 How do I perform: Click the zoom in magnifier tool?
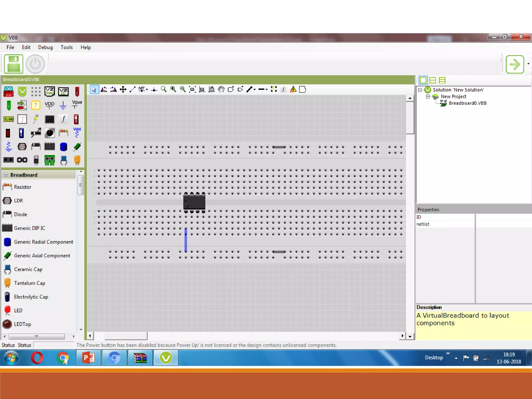(173, 89)
